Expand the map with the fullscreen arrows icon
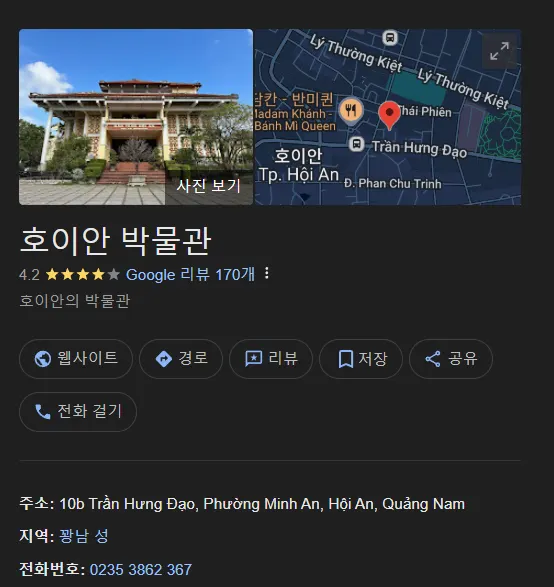The height and width of the screenshot is (587, 554). 499,51
